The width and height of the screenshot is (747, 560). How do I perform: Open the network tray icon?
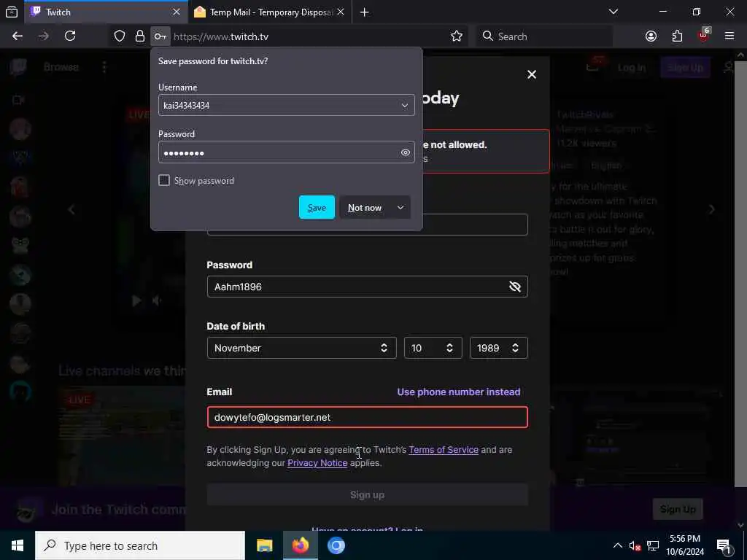click(x=653, y=545)
